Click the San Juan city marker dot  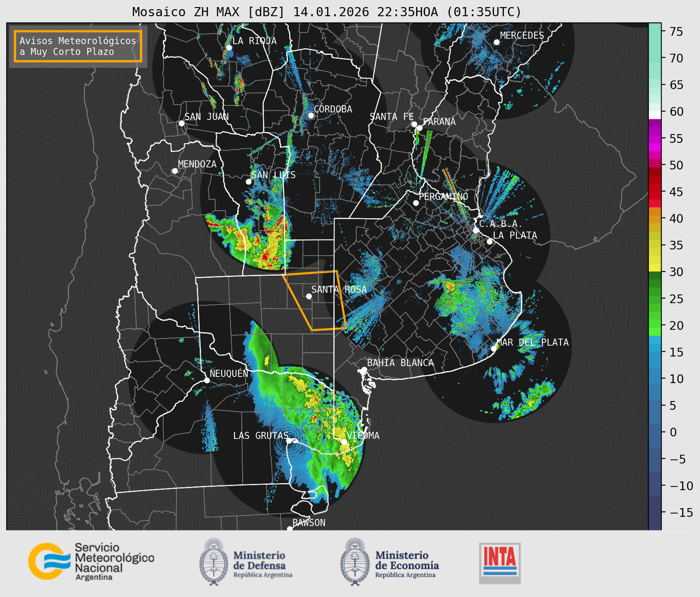181,123
